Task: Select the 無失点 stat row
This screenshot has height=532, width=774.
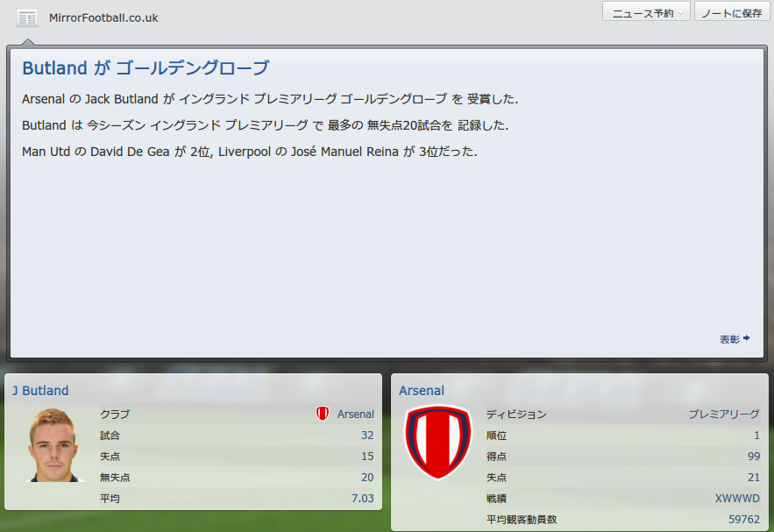Action: click(x=237, y=477)
